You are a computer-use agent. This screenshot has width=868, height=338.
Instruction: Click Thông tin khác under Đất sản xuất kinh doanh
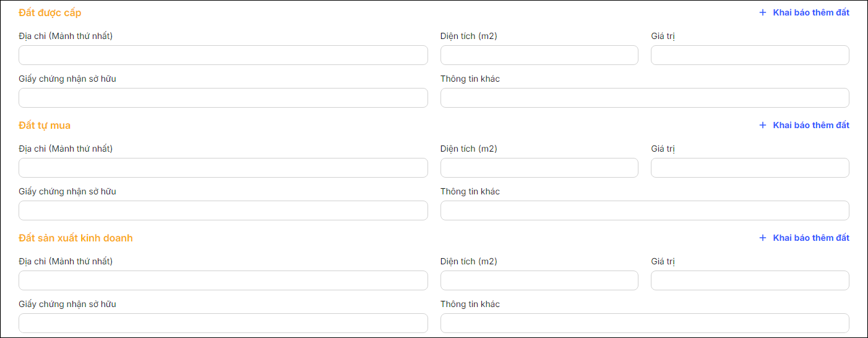(x=645, y=323)
